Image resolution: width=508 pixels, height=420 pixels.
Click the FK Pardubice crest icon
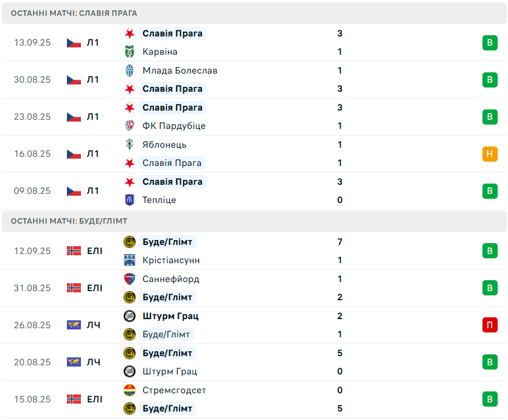point(129,126)
